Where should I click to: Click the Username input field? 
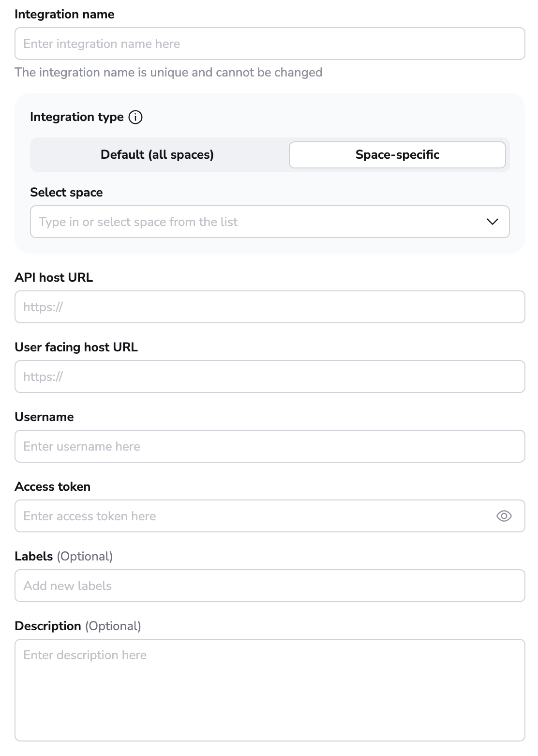pos(269,446)
